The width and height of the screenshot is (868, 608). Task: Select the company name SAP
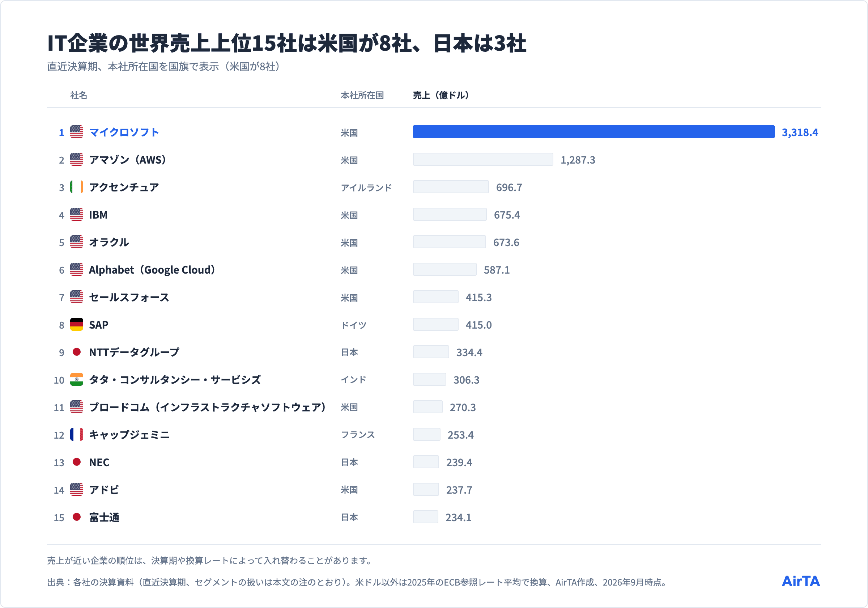tap(99, 325)
